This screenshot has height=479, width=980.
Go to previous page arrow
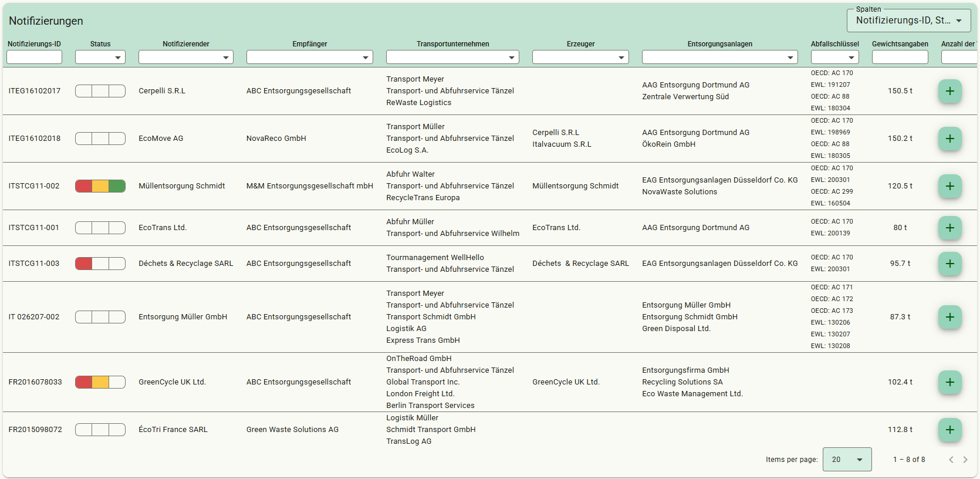[951, 460]
